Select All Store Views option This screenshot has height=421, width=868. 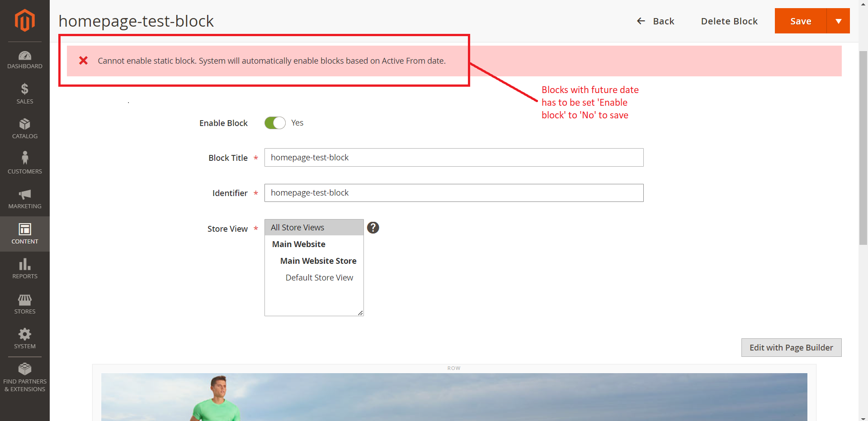pyautogui.click(x=297, y=227)
